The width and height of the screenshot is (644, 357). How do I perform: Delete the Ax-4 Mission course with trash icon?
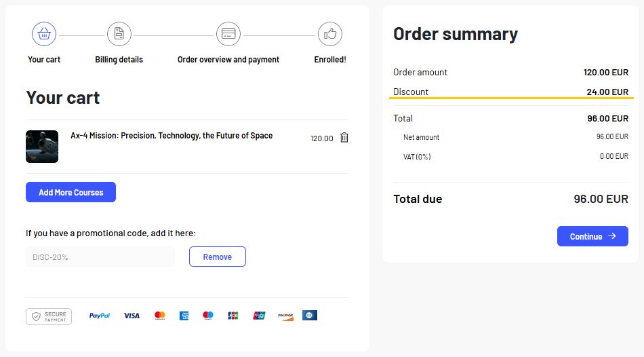coord(344,137)
